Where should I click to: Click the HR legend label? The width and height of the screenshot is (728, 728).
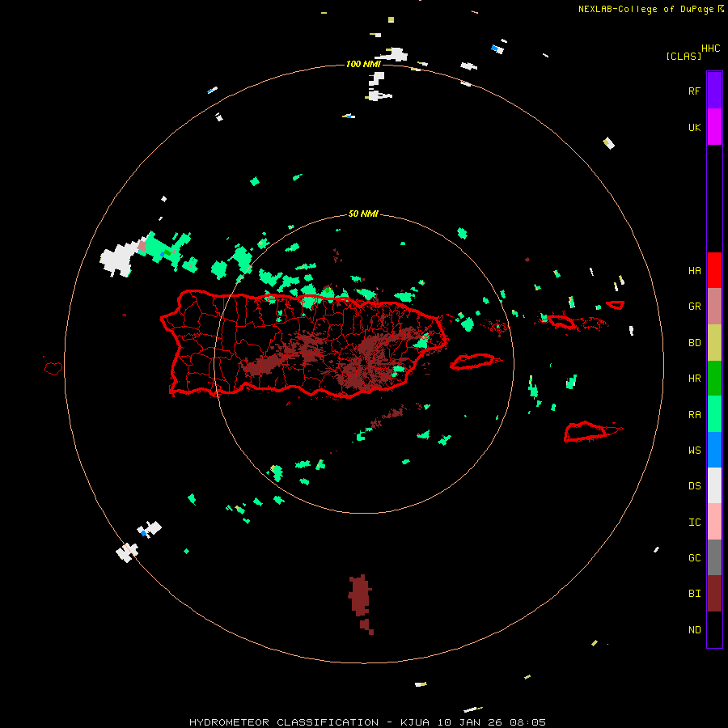(x=694, y=379)
